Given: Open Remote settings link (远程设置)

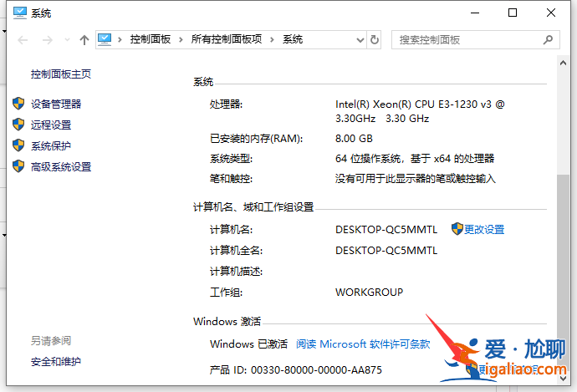Looking at the screenshot, I should 51,125.
